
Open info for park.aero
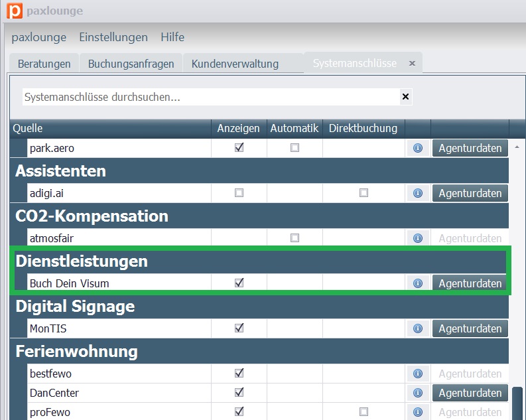(x=418, y=148)
